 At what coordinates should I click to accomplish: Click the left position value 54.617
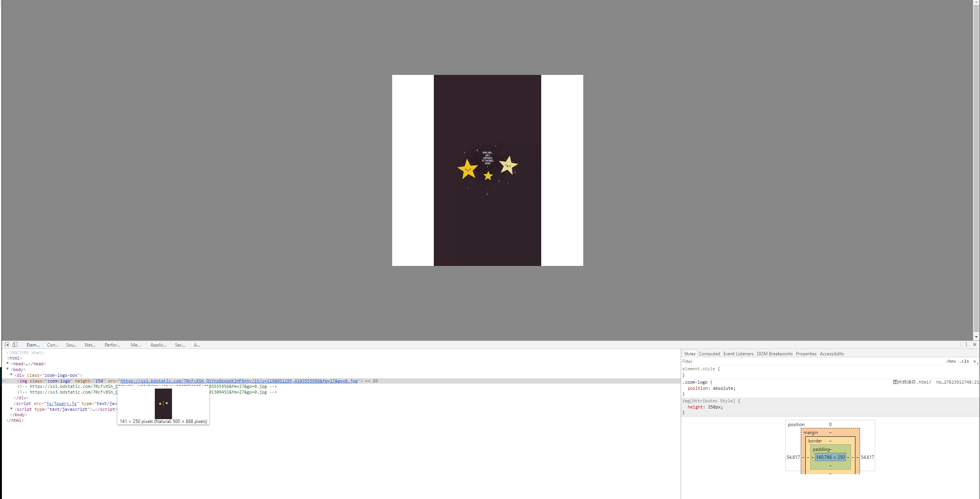[793, 457]
